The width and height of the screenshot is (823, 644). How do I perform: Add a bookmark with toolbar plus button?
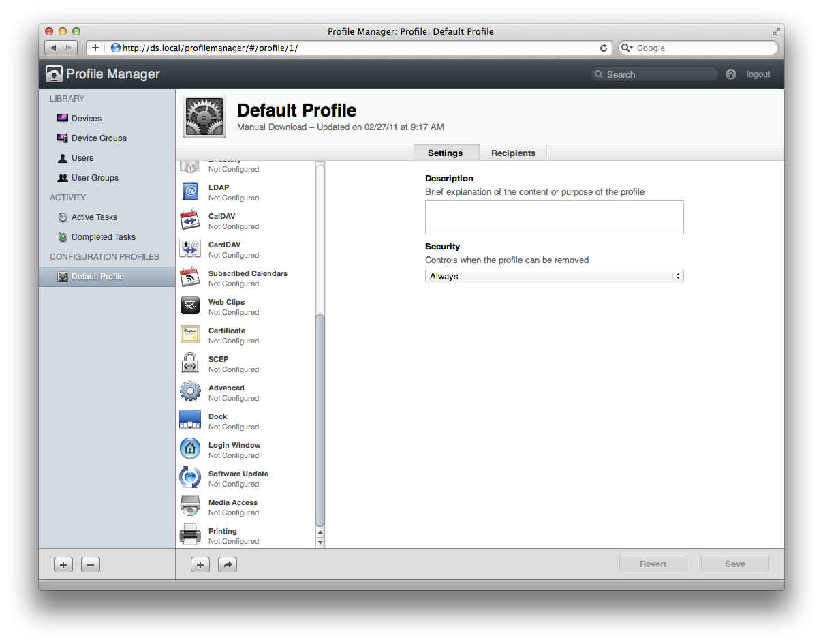pyautogui.click(x=95, y=48)
